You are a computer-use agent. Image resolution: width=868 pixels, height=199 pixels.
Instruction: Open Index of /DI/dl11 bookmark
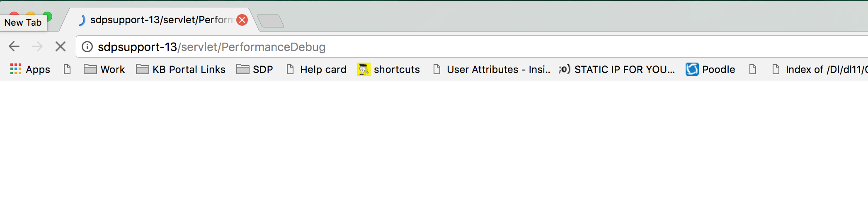(x=819, y=69)
